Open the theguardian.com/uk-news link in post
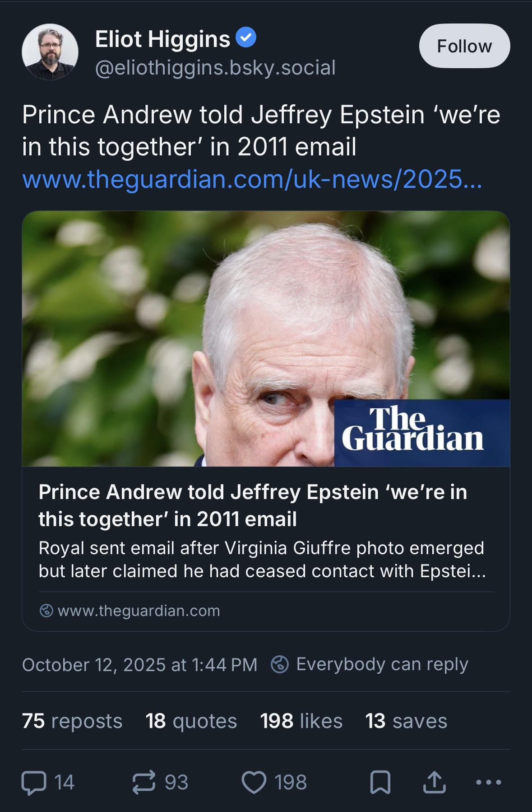The image size is (532, 812). coord(252,179)
